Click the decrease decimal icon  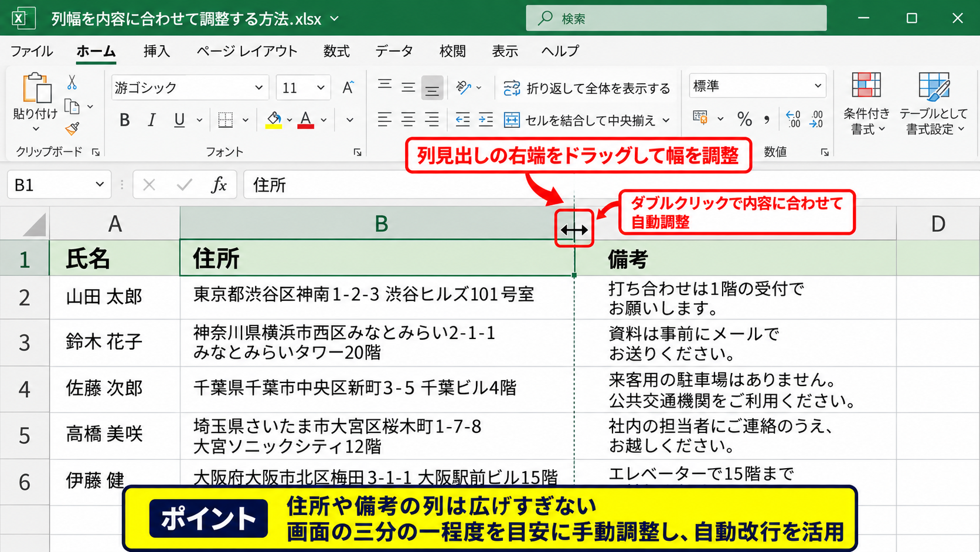click(816, 119)
